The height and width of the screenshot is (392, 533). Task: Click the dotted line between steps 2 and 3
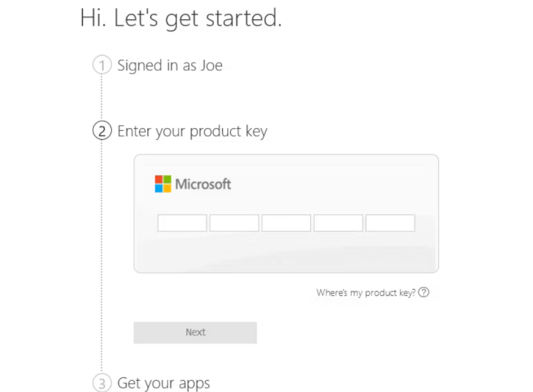pos(101,251)
